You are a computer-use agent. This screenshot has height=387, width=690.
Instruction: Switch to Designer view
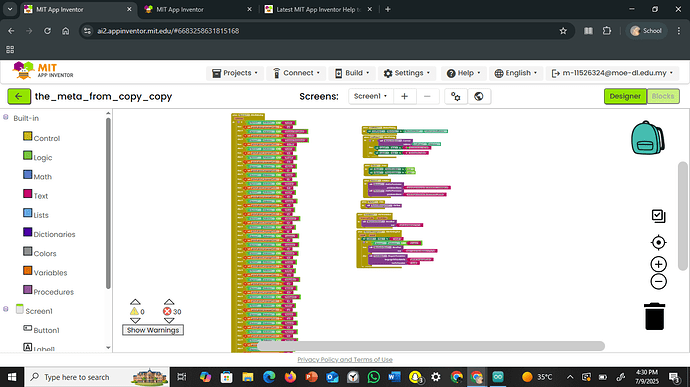click(625, 96)
